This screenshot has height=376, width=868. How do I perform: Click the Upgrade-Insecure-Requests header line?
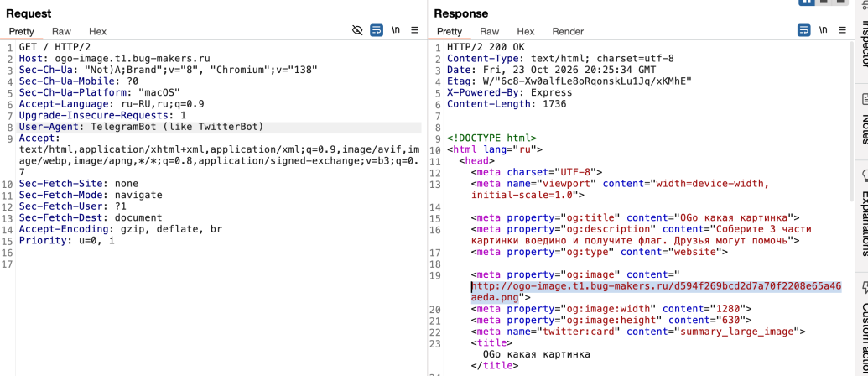102,115
